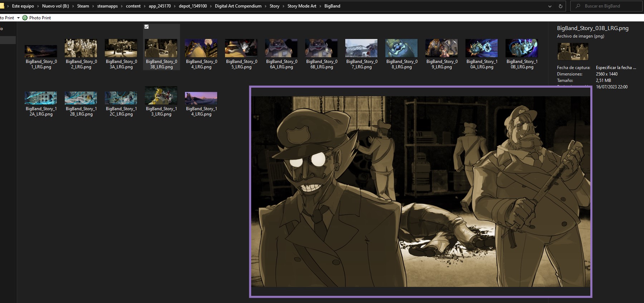
Task: Expand the chevron after steamapps breadcrumb
Action: point(122,6)
